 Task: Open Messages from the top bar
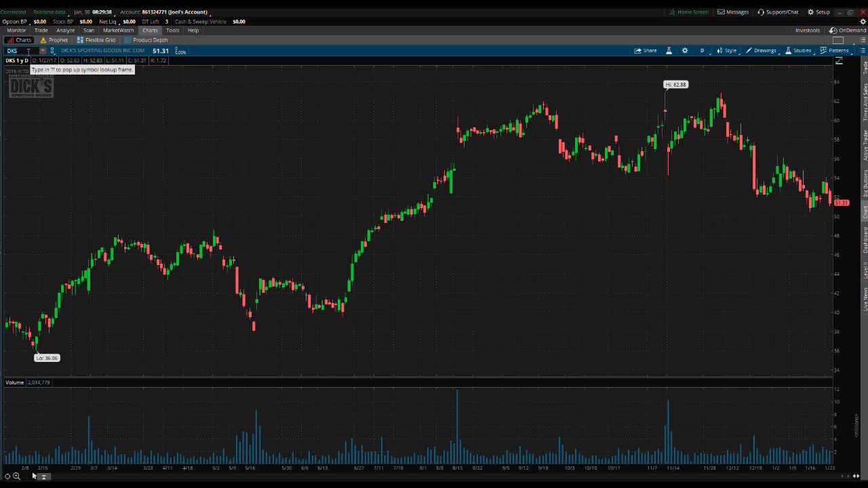[733, 12]
